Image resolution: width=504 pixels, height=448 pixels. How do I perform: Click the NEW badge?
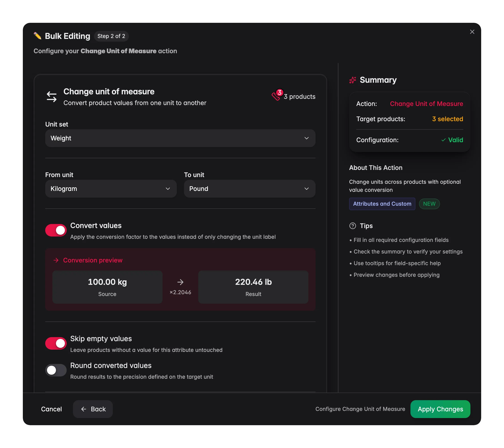point(429,204)
